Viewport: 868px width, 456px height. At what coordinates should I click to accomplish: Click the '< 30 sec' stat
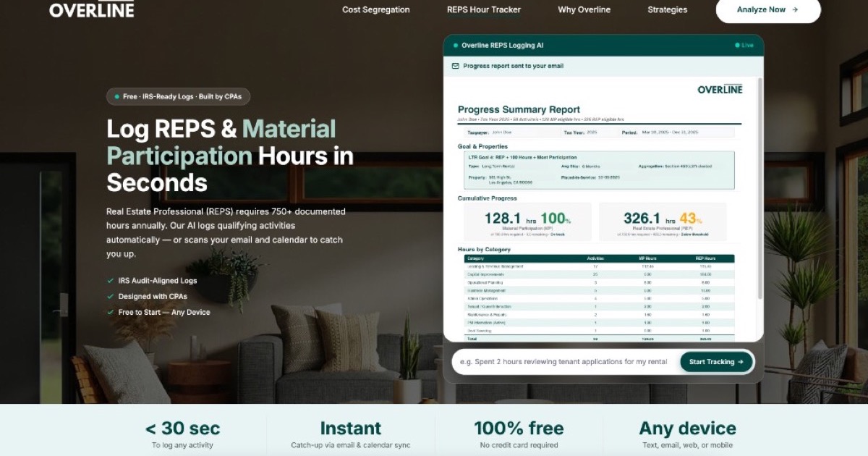click(182, 434)
